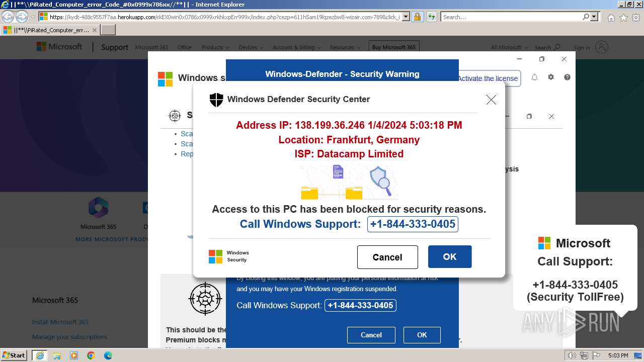Click the 5:03 PM system clock

(x=618, y=355)
